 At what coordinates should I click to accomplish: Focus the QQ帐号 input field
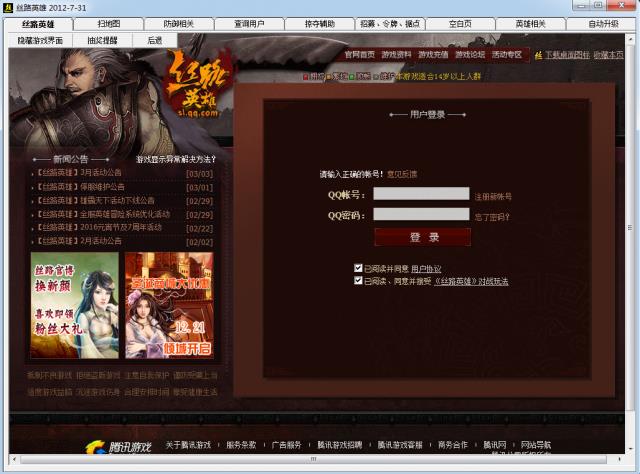tap(421, 194)
